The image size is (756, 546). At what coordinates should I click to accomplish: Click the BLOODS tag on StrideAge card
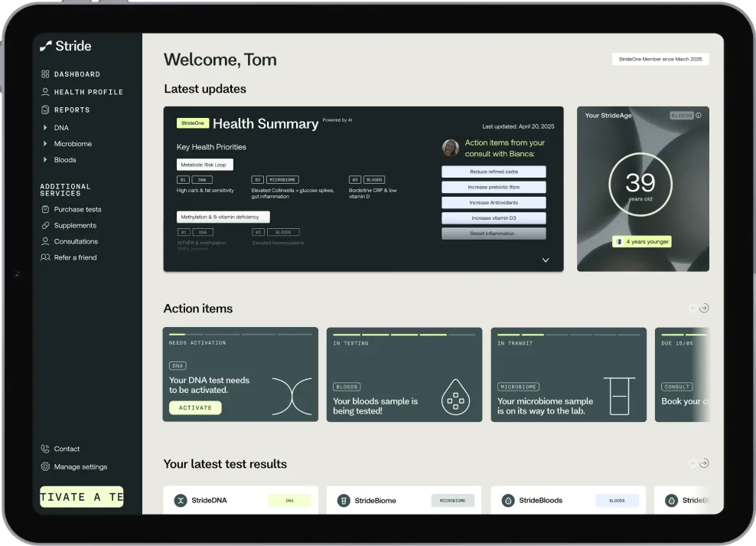pos(682,116)
